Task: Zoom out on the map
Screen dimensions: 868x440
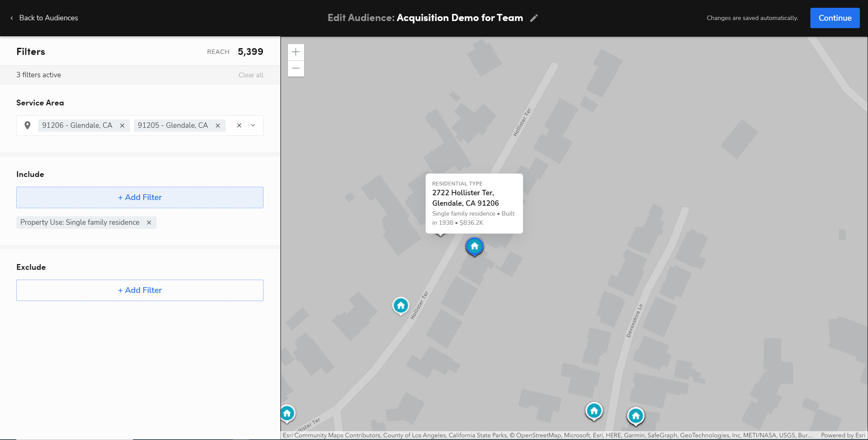Action: point(296,68)
